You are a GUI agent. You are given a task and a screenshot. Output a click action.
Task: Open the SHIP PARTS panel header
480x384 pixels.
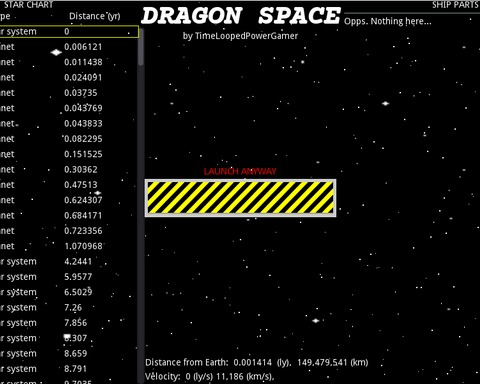tap(455, 5)
